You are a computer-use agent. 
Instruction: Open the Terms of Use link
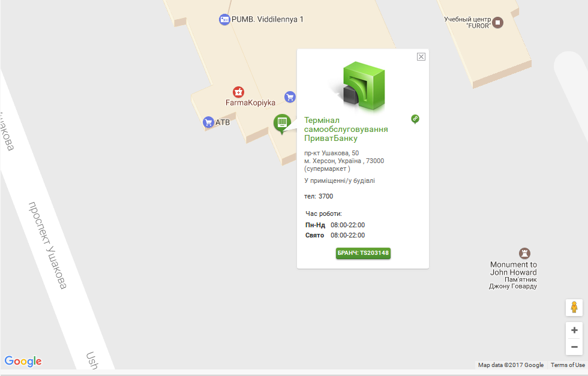[x=568, y=365]
